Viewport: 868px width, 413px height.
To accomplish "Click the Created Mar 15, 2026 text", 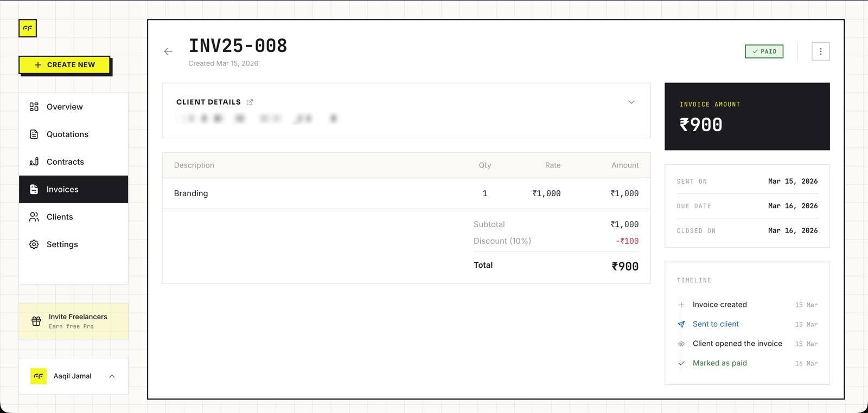I will [x=223, y=63].
